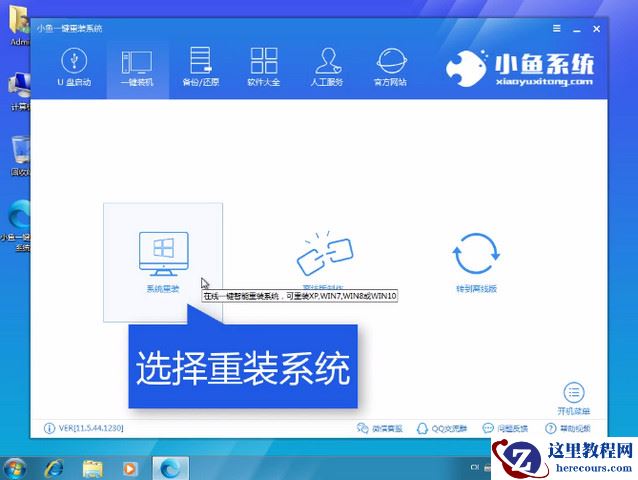
Task: Click the 转到离线版 circular arrows icon
Action: [476, 253]
